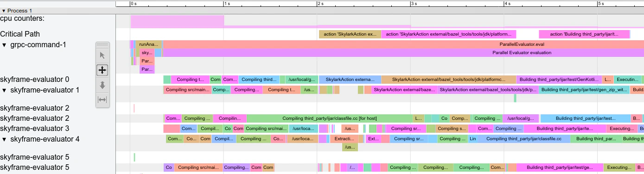Choose the timing measurement mouse mode
The image size is (644, 174).
coord(102,99)
